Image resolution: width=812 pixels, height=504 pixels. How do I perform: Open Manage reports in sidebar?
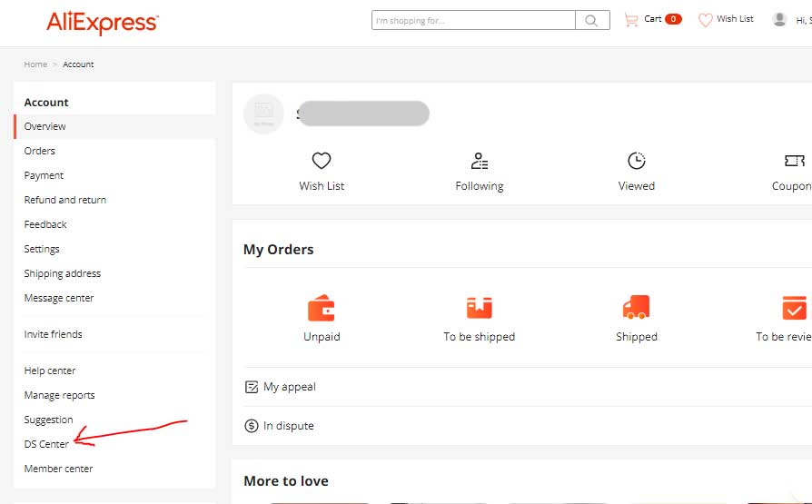click(59, 395)
